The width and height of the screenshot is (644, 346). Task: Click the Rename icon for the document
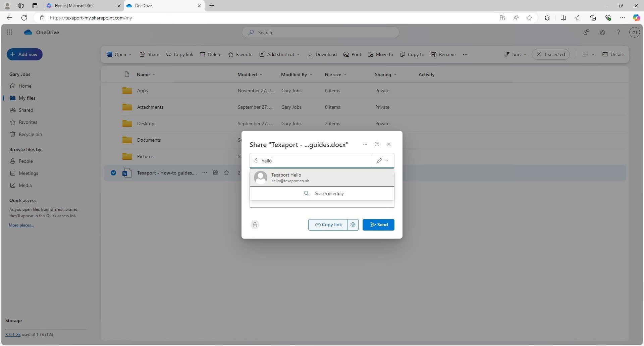(433, 54)
